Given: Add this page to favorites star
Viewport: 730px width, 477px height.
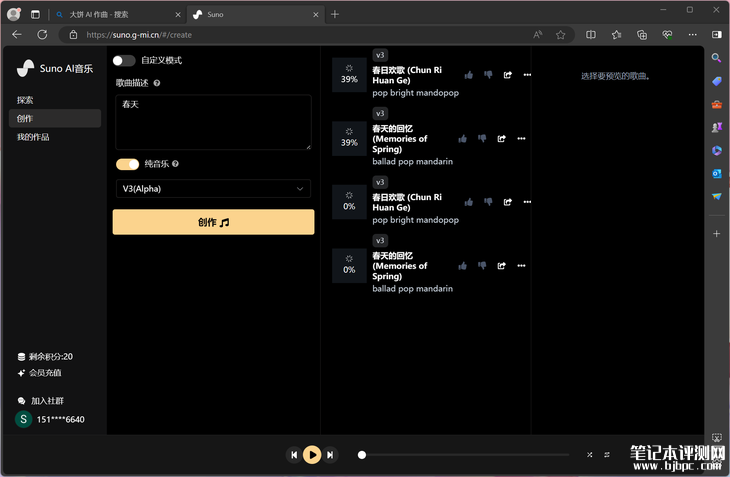Looking at the screenshot, I should coord(561,34).
